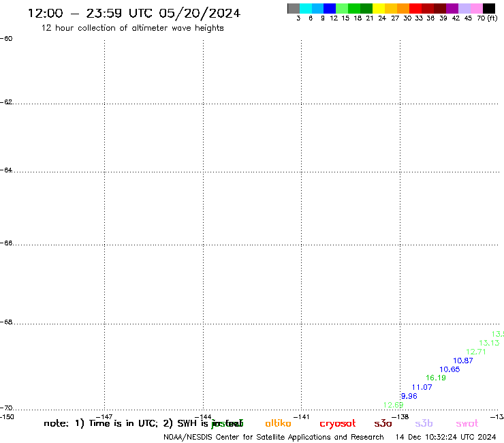This screenshot has height=443, width=504.
Task: Click the -138 longitude axis label
Action: click(x=400, y=417)
